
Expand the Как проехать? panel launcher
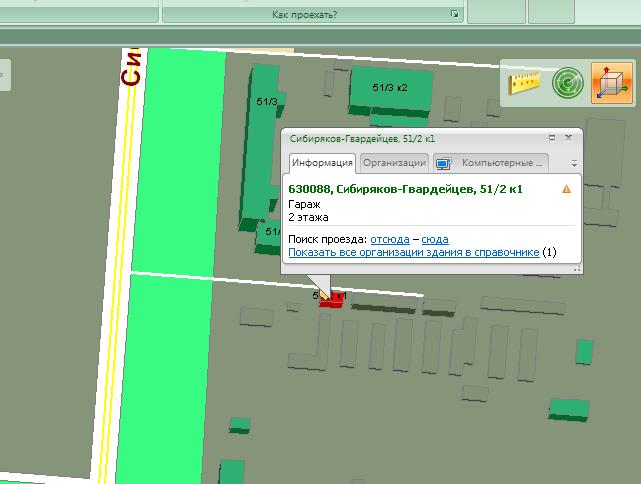(x=455, y=15)
